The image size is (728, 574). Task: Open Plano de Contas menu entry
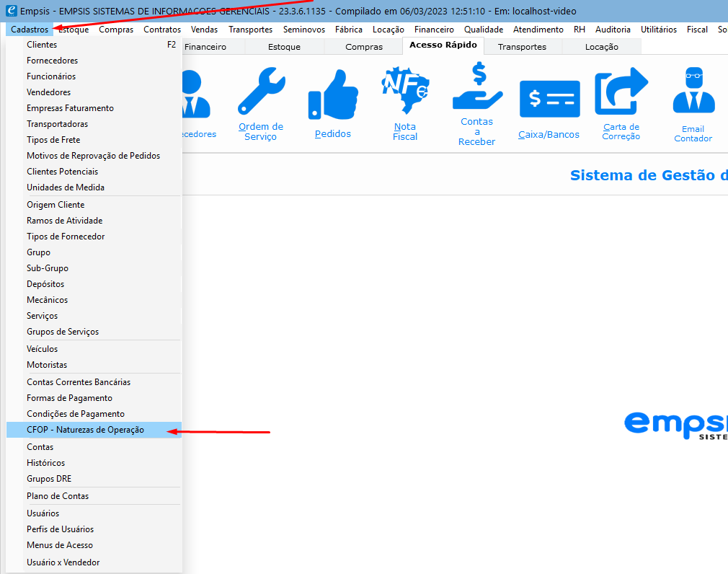point(93,496)
